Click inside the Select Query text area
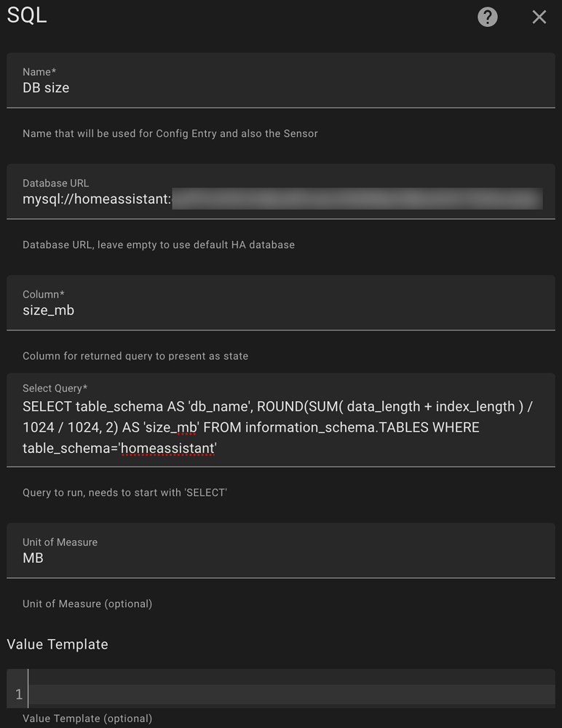Screen dimensions: 562x728 point(280,420)
